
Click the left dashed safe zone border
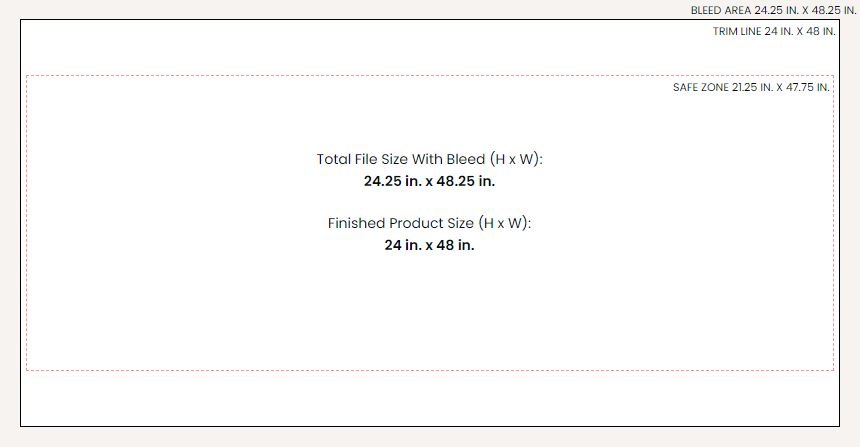[x=27, y=220]
